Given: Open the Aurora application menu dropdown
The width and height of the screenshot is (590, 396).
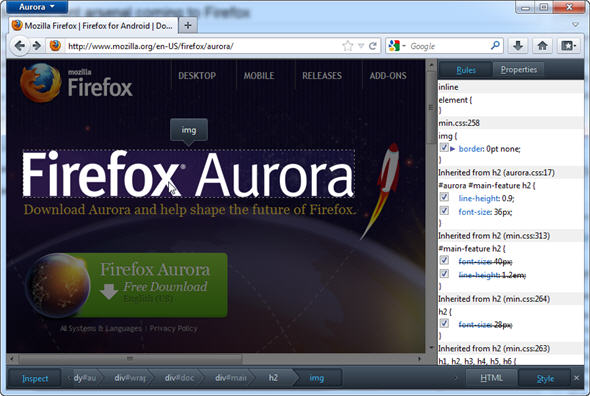Looking at the screenshot, I should point(37,7).
